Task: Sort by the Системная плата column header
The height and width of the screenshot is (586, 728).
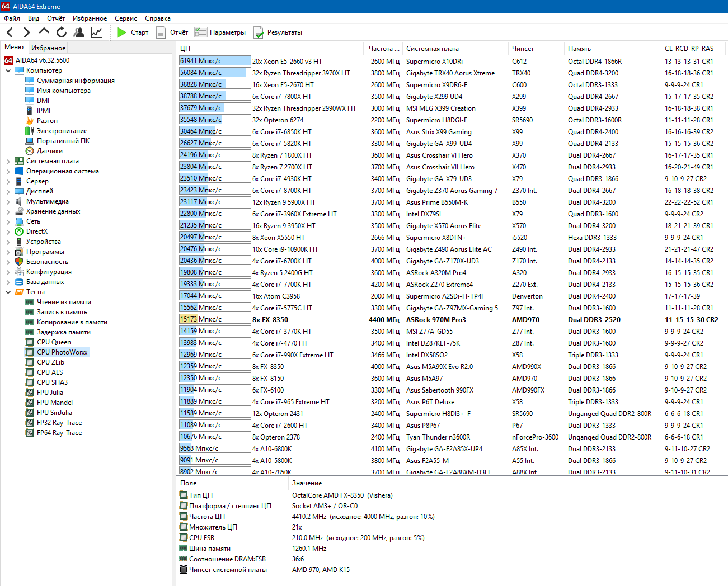Action: (x=455, y=49)
